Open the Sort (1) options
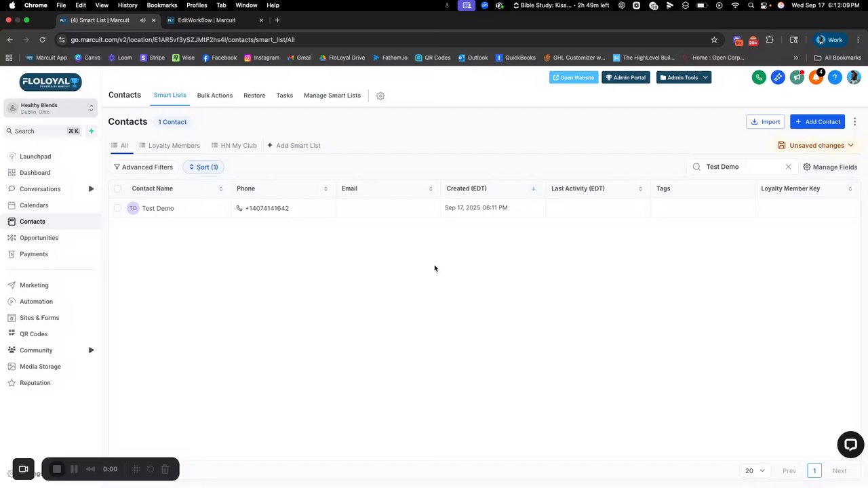The height and width of the screenshot is (488, 868). point(203,167)
